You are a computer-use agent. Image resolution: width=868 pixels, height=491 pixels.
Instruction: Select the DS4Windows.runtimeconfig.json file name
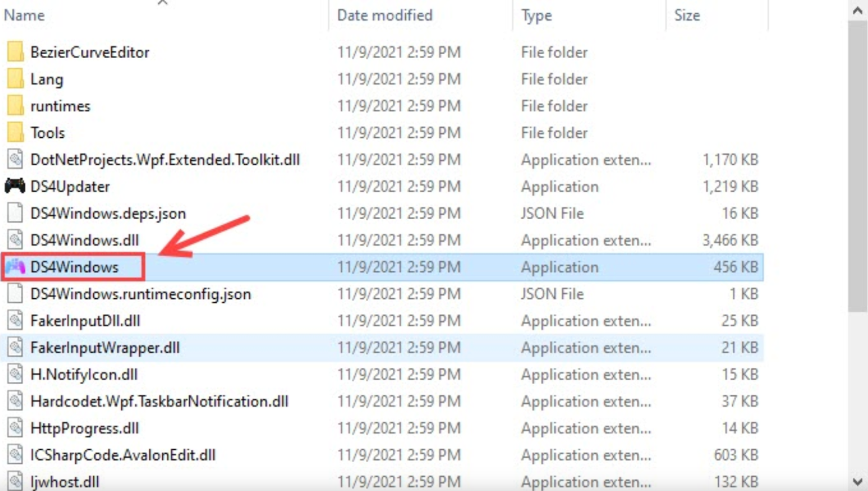click(x=140, y=294)
